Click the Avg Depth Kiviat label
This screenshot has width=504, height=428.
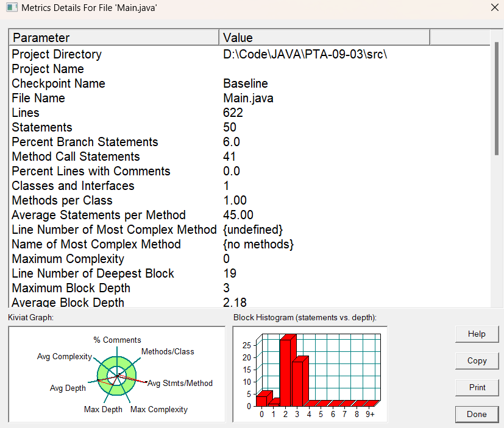point(68,388)
